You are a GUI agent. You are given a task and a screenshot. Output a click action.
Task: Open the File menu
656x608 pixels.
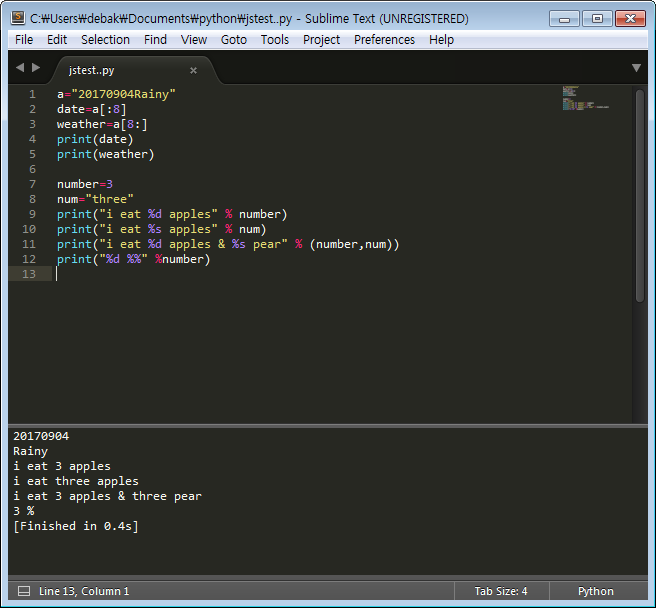click(24, 40)
